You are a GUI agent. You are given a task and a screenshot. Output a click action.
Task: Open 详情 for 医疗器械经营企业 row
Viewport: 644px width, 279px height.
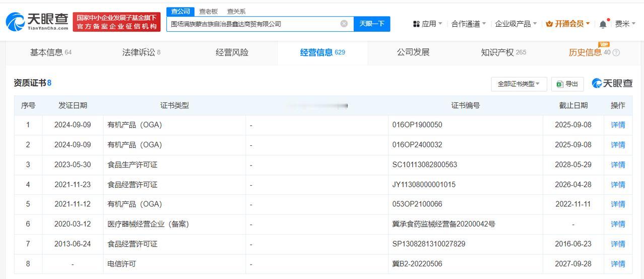tap(618, 224)
